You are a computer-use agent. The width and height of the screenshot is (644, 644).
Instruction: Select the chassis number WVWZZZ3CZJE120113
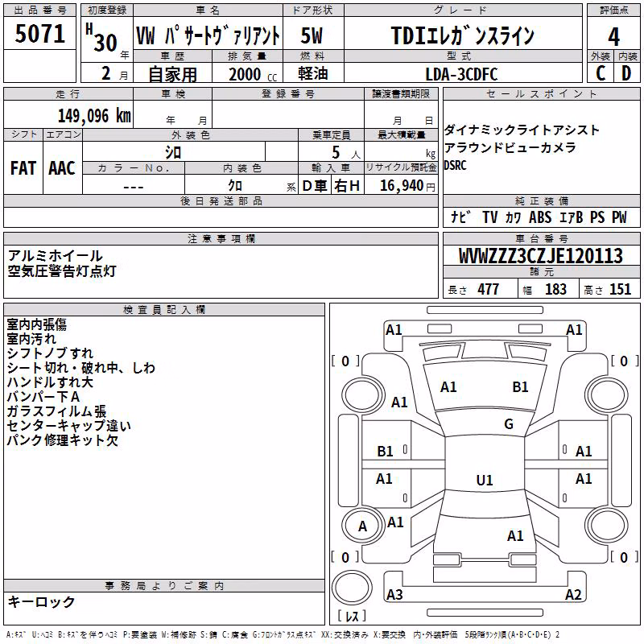click(541, 256)
